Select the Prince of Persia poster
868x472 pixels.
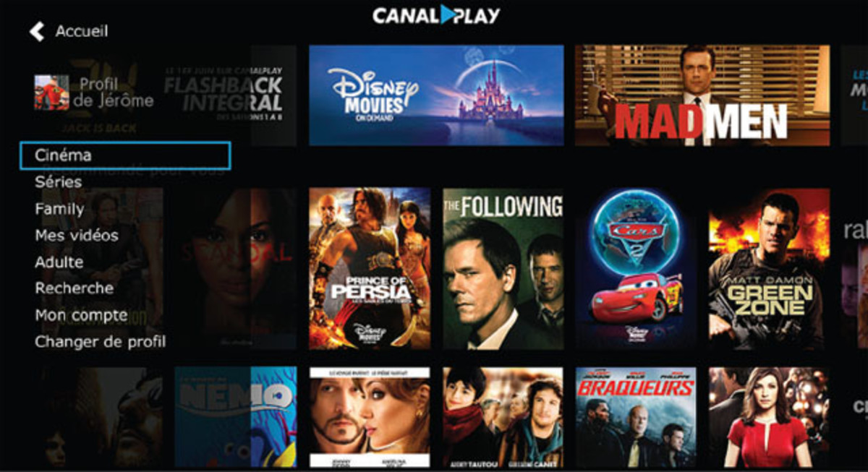pos(370,269)
